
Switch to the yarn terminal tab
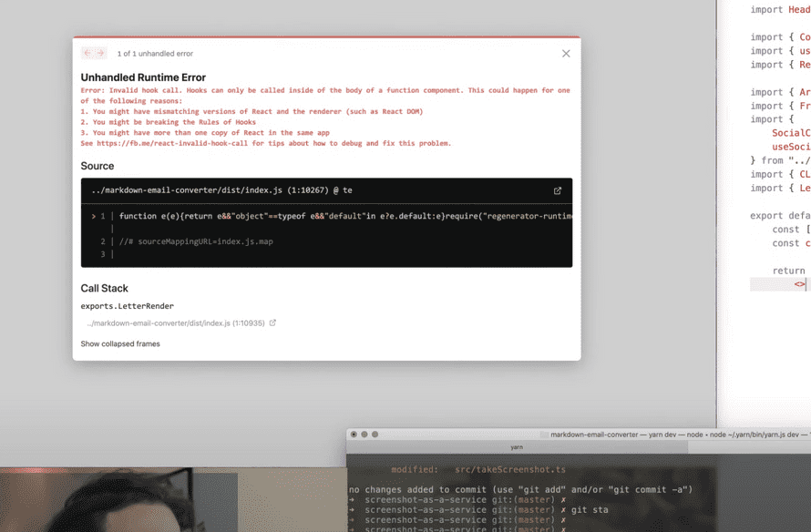point(516,447)
